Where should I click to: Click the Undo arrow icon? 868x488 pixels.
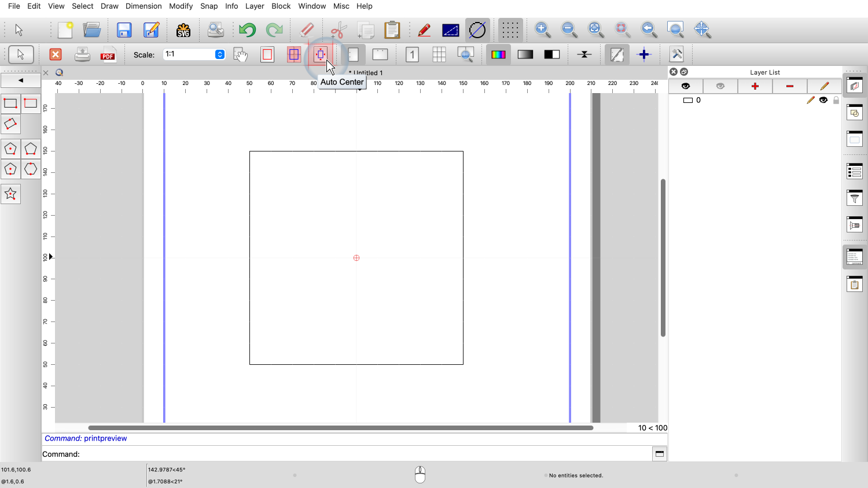tap(247, 30)
